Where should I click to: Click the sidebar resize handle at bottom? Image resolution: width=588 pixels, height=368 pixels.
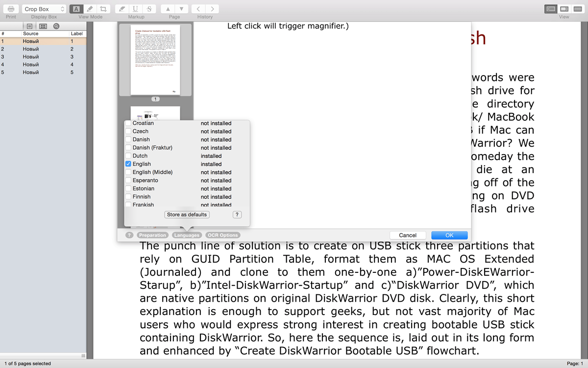tap(83, 356)
